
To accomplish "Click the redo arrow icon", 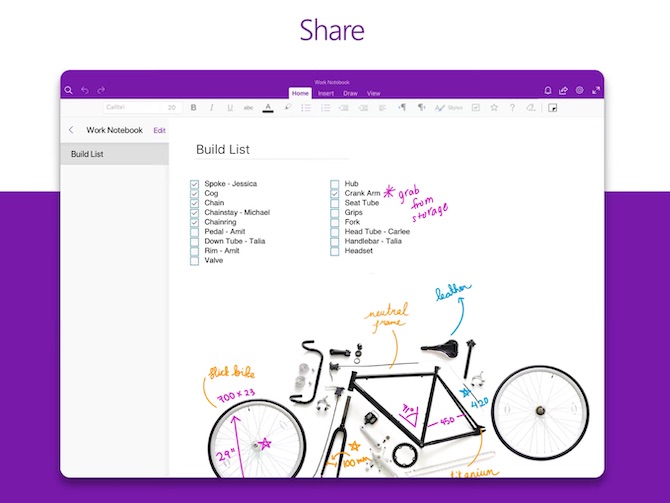I will [101, 90].
